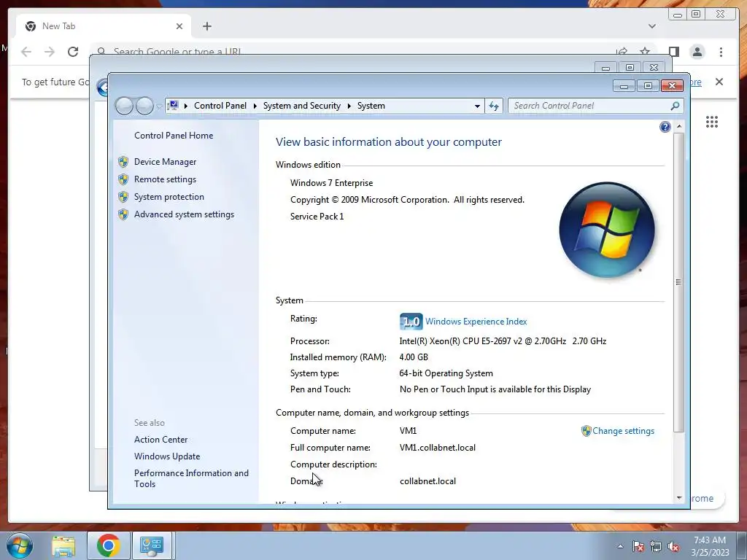Close the New Tab tab in Chrome

tap(179, 26)
